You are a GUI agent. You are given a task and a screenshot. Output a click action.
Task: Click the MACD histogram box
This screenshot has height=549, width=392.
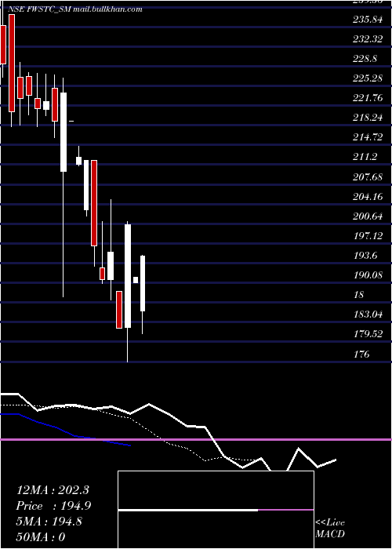point(216,510)
